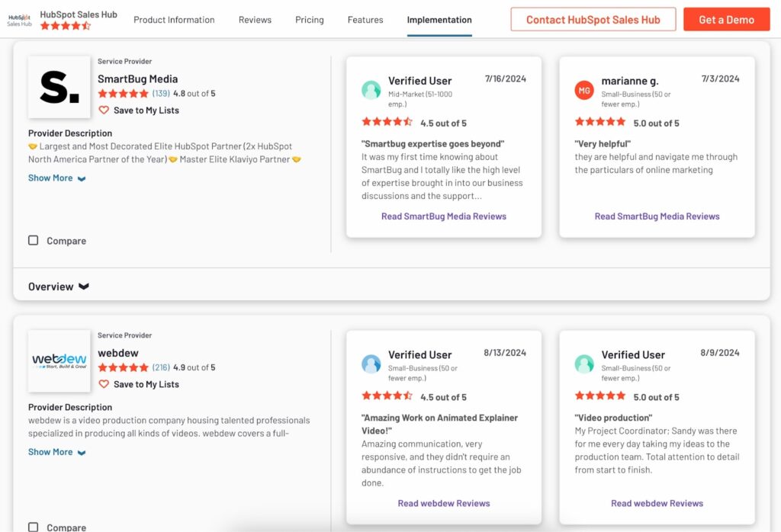Click the Verified User avatar dated 8/9/2024

584,364
